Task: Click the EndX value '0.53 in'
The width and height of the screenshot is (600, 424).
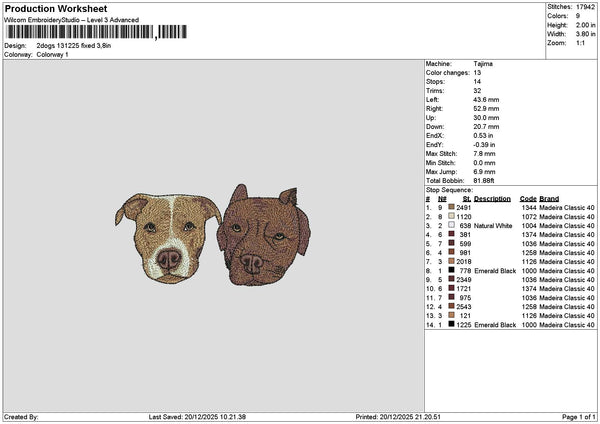Action: pos(483,136)
